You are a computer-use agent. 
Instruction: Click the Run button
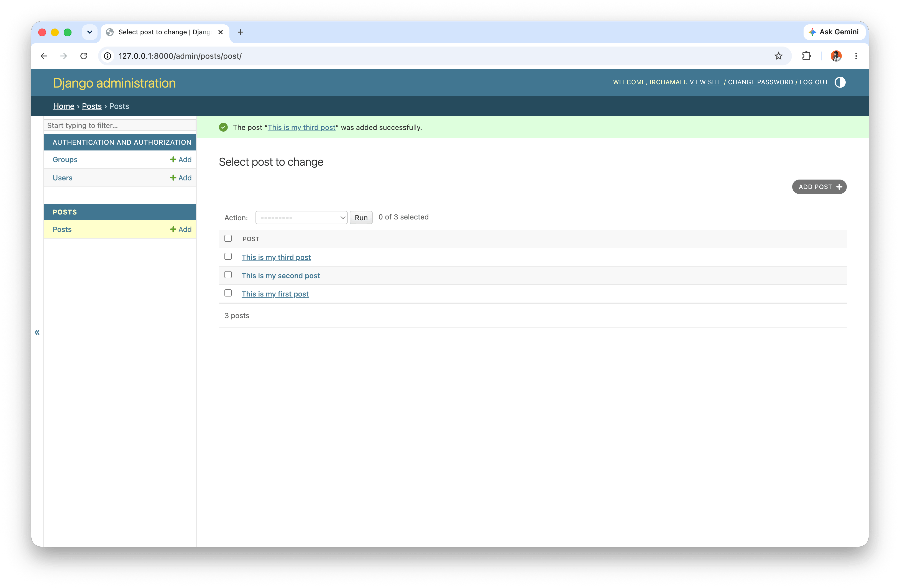point(361,218)
